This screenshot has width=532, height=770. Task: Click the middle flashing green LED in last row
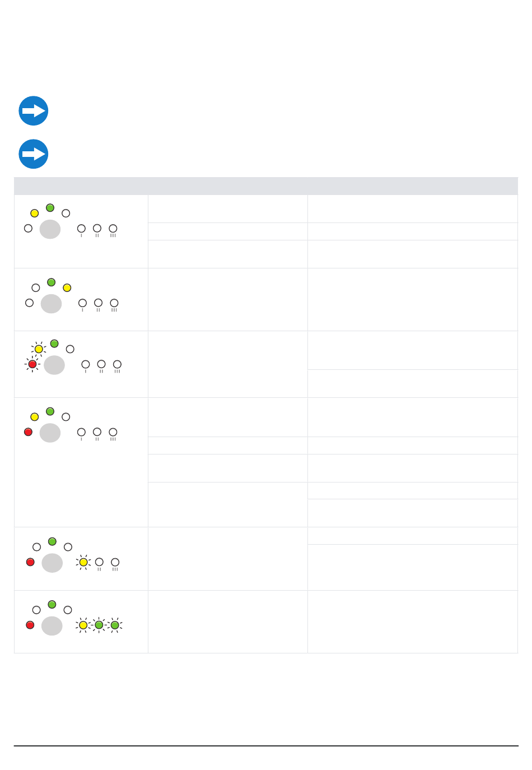point(99,625)
